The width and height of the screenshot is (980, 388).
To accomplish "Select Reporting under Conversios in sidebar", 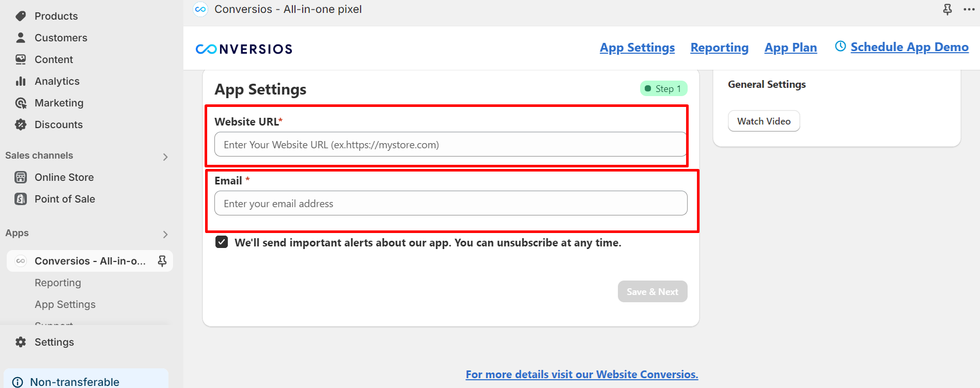I will [58, 283].
